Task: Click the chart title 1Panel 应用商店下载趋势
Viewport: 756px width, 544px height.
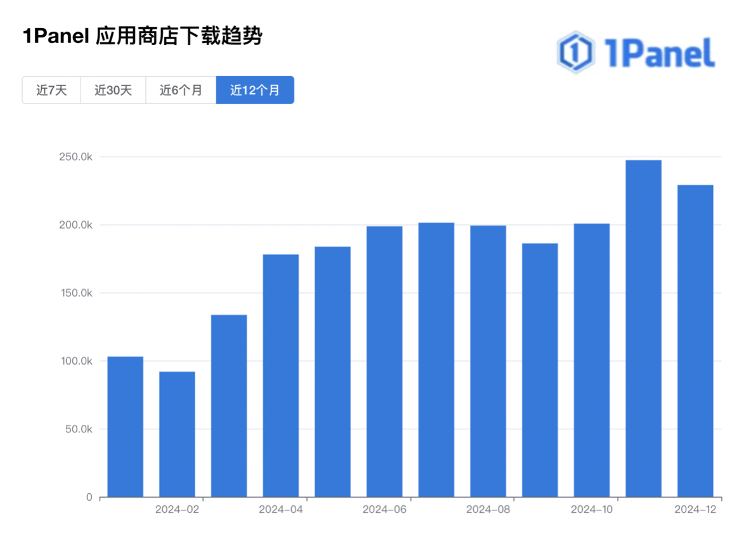Action: pyautogui.click(x=142, y=36)
